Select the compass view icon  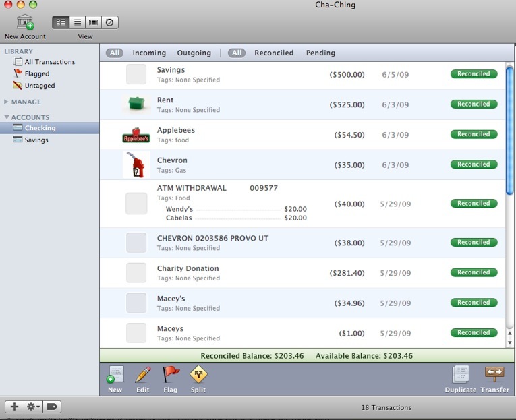click(x=109, y=22)
